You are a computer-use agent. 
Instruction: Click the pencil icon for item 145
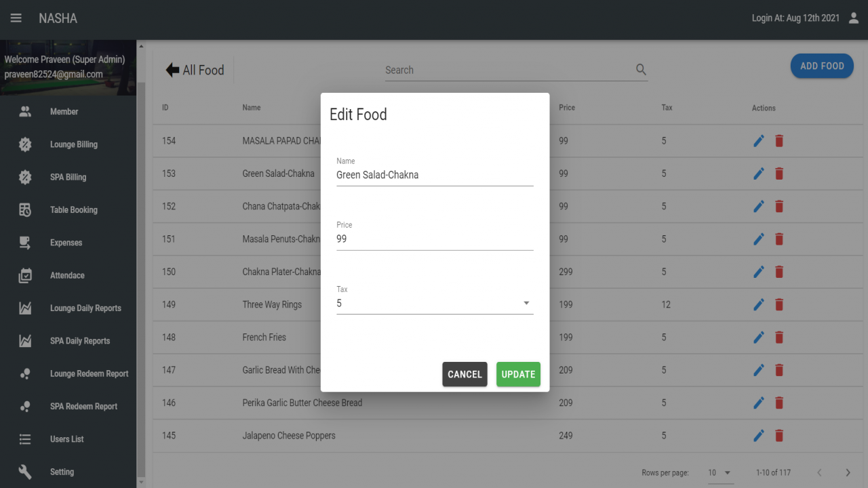759,435
